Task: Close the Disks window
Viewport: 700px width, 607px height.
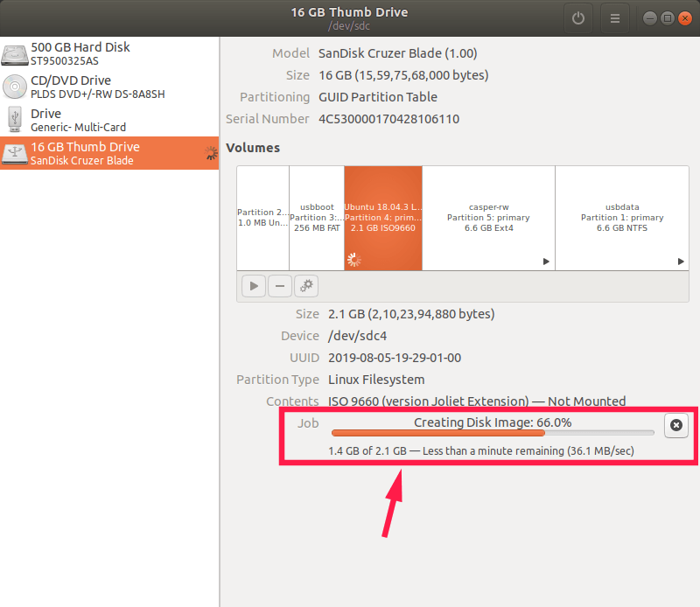Action: tap(682, 17)
